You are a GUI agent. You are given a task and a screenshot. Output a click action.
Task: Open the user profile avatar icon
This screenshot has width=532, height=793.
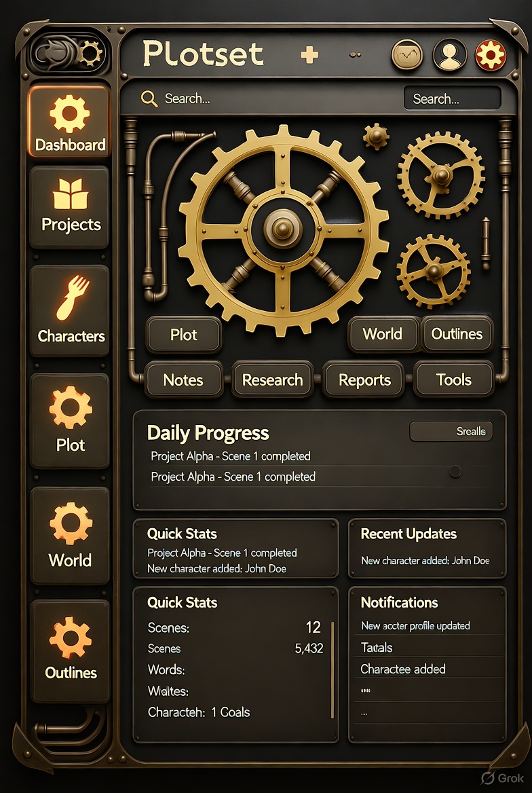pos(449,54)
